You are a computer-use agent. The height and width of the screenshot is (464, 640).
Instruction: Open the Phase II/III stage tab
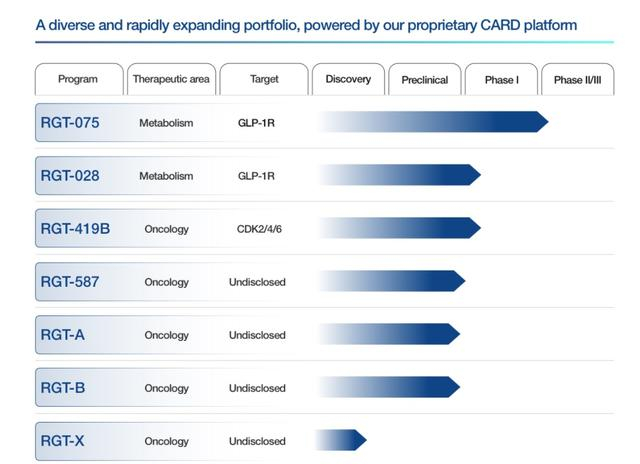tap(577, 79)
